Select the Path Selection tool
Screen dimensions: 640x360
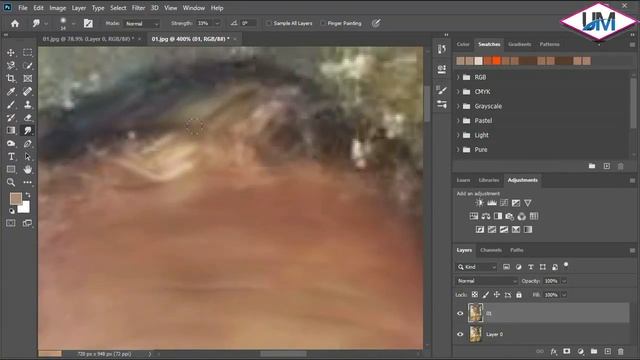27,156
